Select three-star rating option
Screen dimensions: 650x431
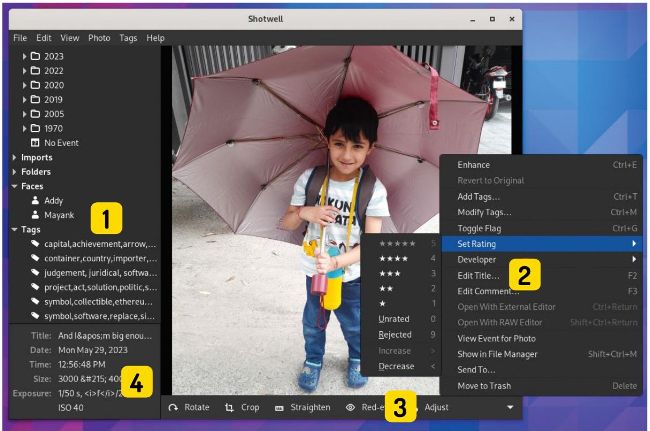(392, 273)
